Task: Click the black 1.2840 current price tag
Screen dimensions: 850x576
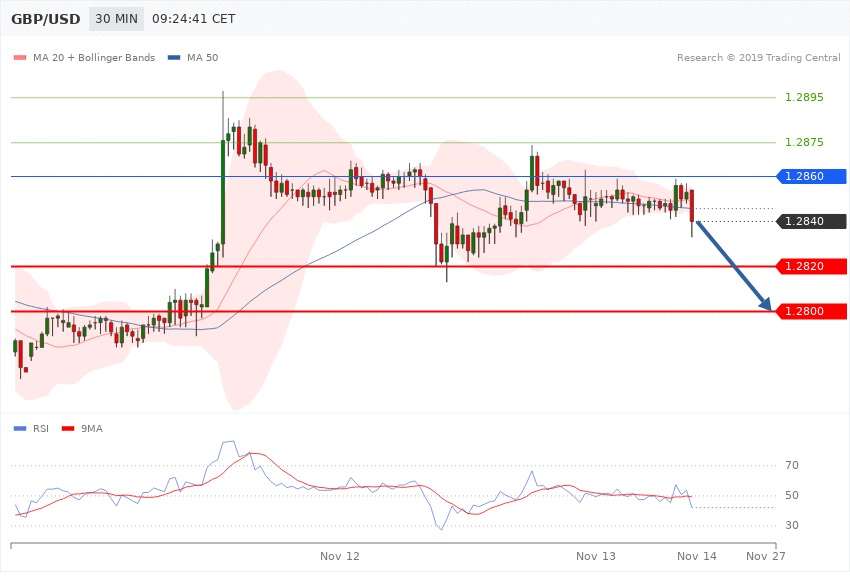Action: (x=811, y=221)
